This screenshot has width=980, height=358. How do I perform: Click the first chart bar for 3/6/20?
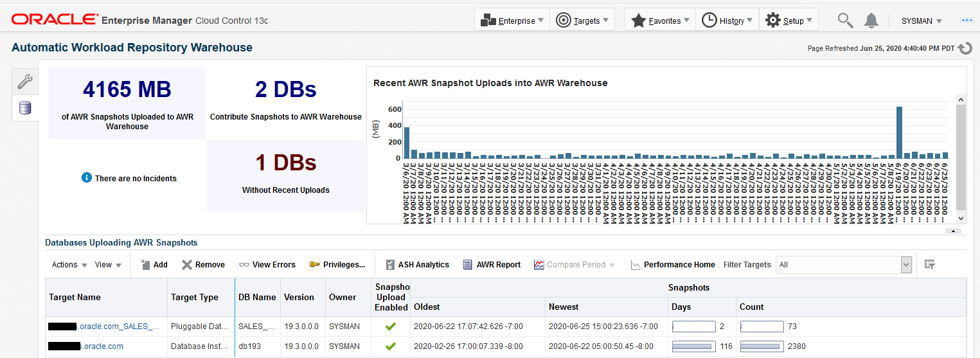pyautogui.click(x=407, y=143)
